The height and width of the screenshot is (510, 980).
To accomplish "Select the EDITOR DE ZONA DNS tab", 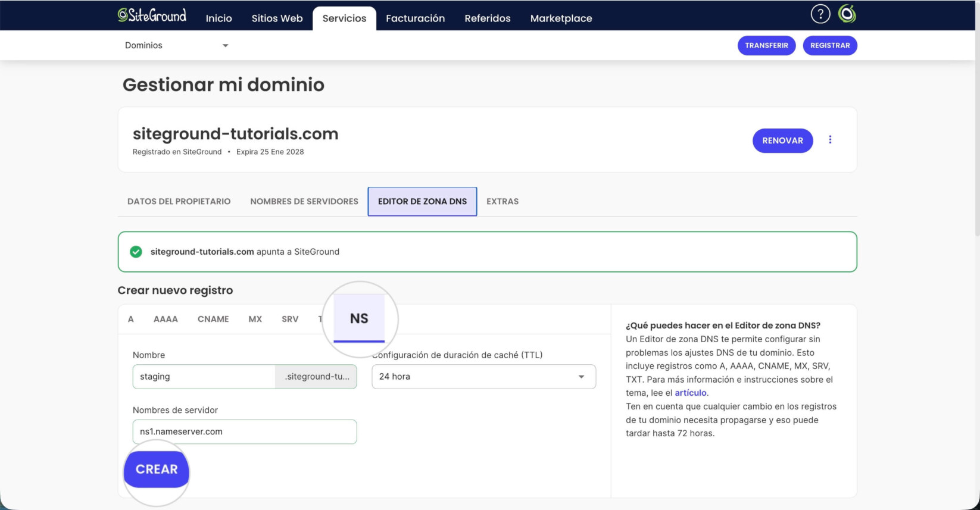I will [x=422, y=201].
